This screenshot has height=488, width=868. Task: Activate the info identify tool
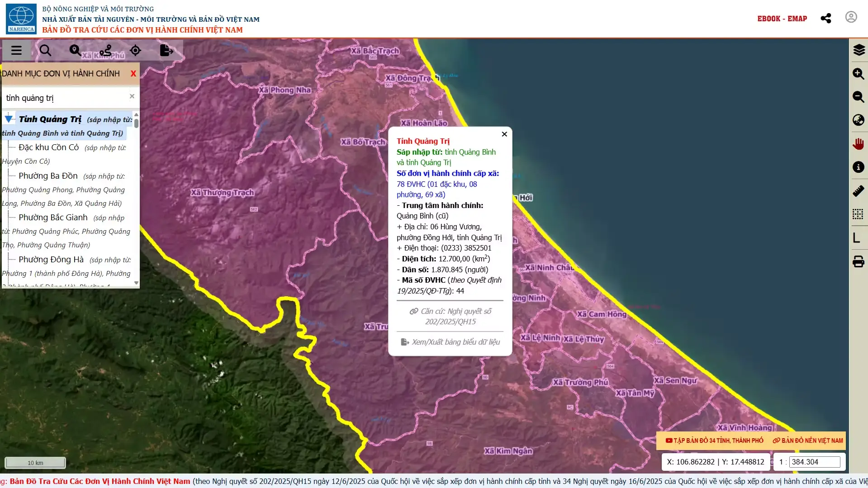[x=859, y=167]
